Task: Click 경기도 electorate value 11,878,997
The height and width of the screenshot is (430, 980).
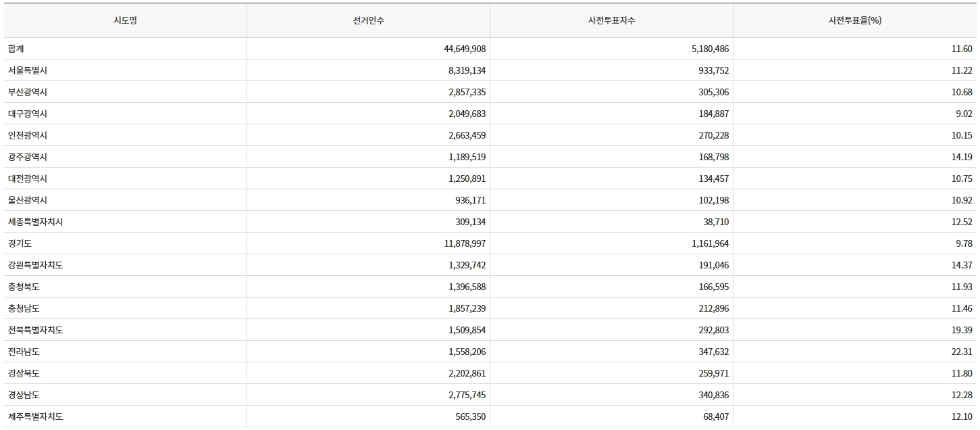Action: tap(465, 243)
